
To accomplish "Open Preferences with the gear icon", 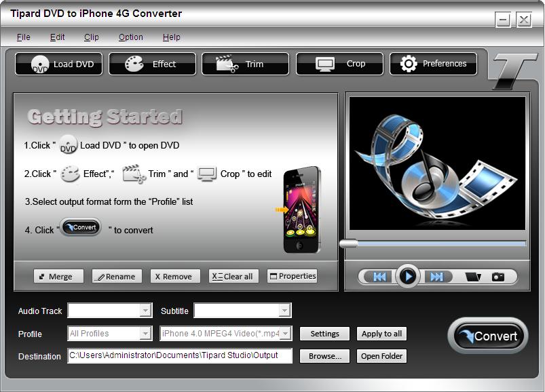I will [433, 64].
